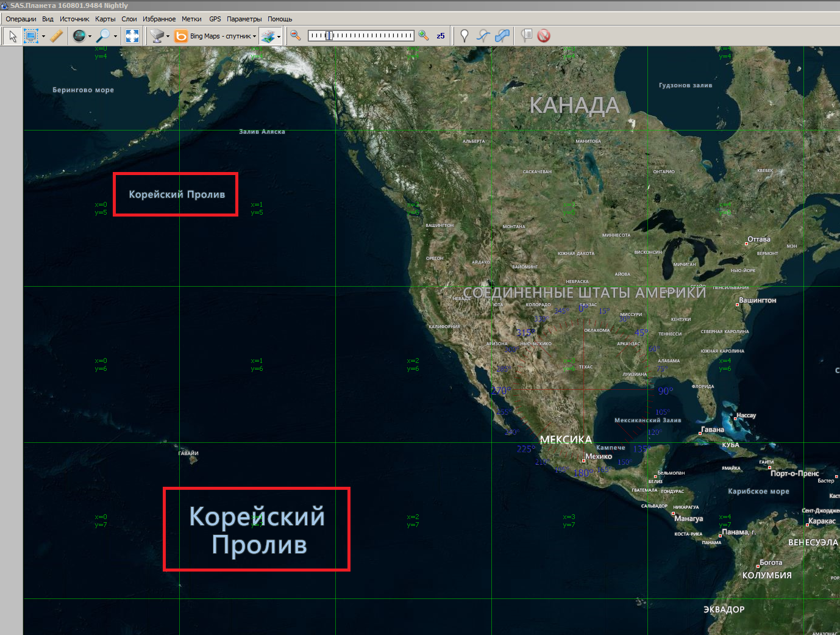Open the Параметры menu
The width and height of the screenshot is (840, 635).
(244, 19)
